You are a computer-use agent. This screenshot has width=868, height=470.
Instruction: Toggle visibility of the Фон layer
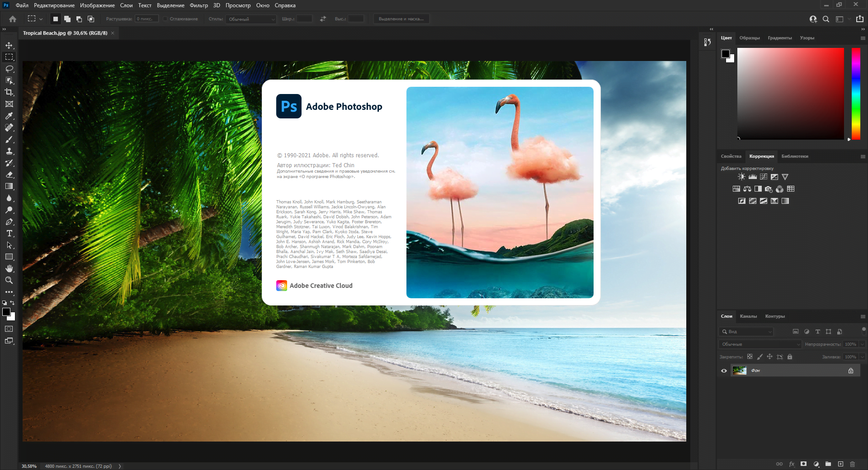point(724,371)
